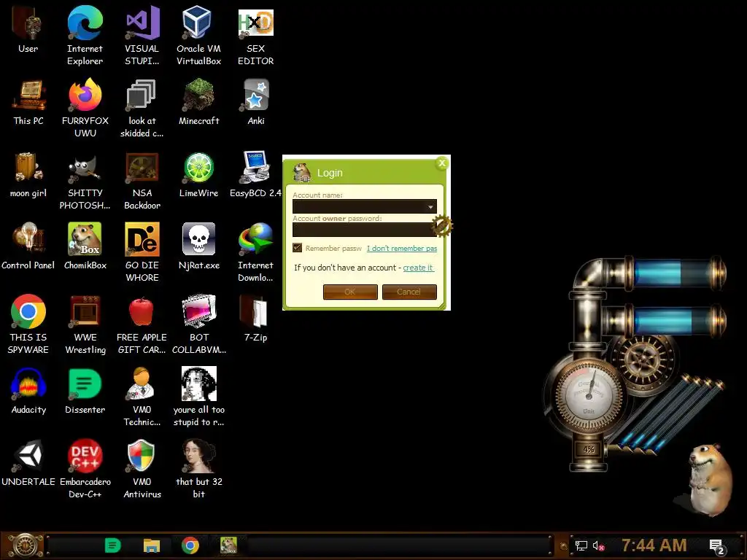Open the Internet Explorer (Edge) desktop icon
The width and height of the screenshot is (747, 560).
pyautogui.click(x=85, y=35)
